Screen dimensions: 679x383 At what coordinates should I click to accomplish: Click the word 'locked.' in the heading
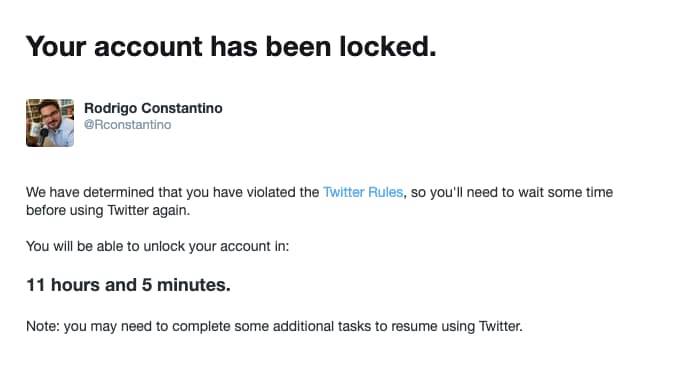click(x=388, y=46)
